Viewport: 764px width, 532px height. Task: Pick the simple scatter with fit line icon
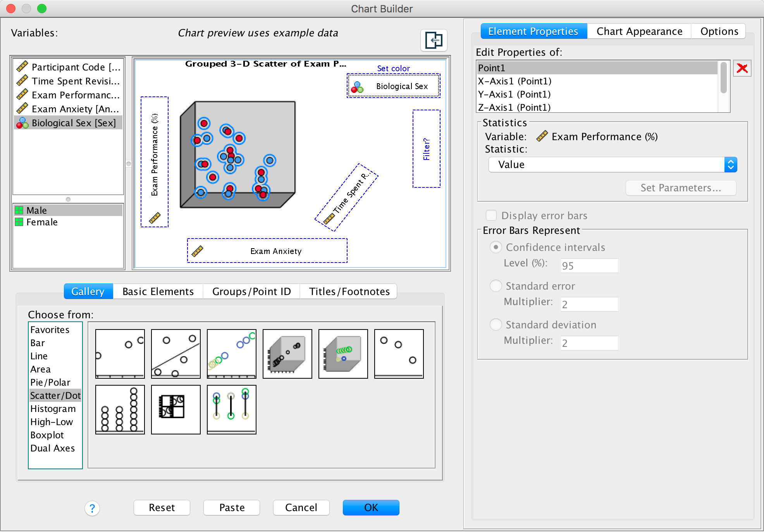click(x=176, y=354)
